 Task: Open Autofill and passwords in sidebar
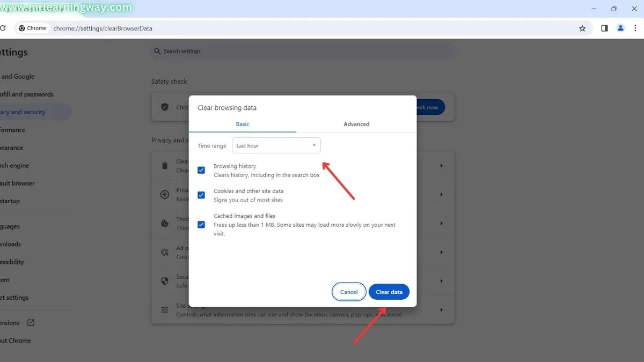tap(26, 94)
